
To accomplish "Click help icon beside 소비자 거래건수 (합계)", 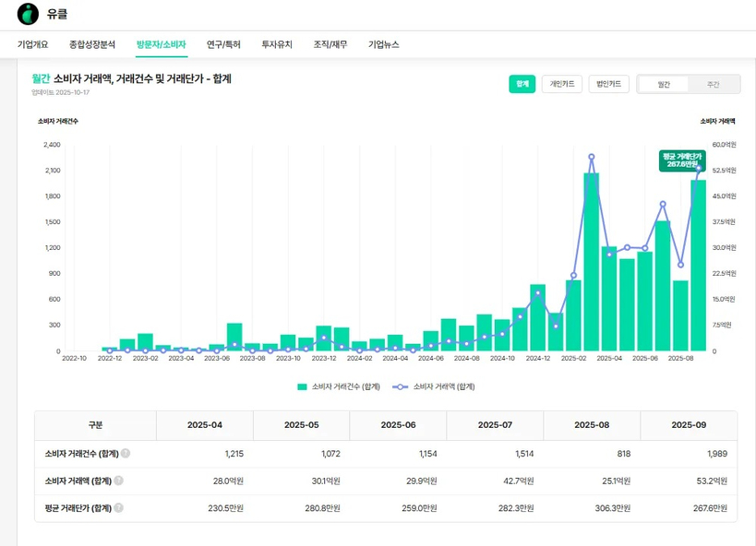I will coord(126,454).
